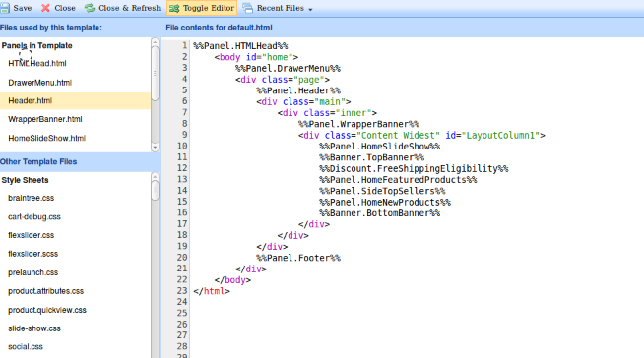This screenshot has width=644, height=358.
Task: Click body id="home" code line
Action: (x=256, y=57)
